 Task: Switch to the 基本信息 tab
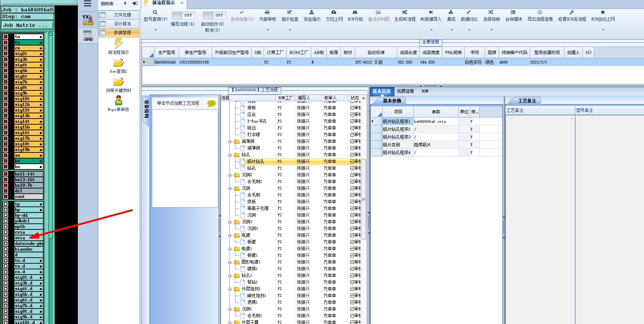pyautogui.click(x=381, y=91)
